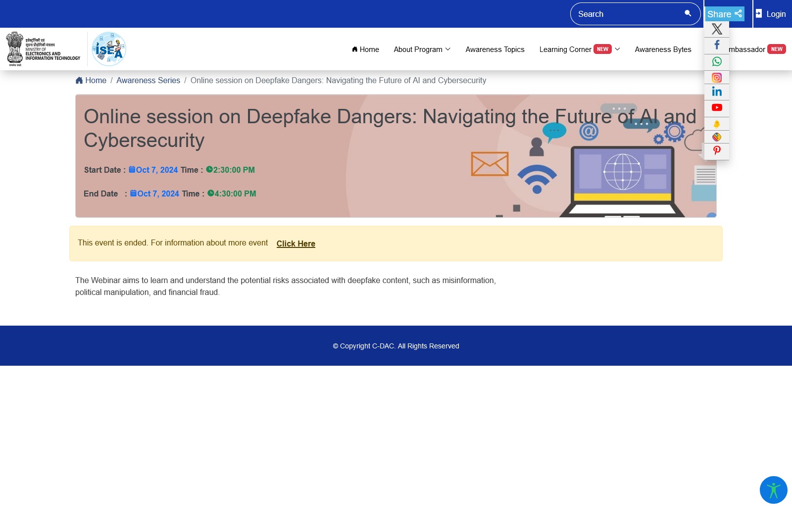The width and height of the screenshot is (792, 532).
Task: Click the Login button
Action: pos(771,14)
